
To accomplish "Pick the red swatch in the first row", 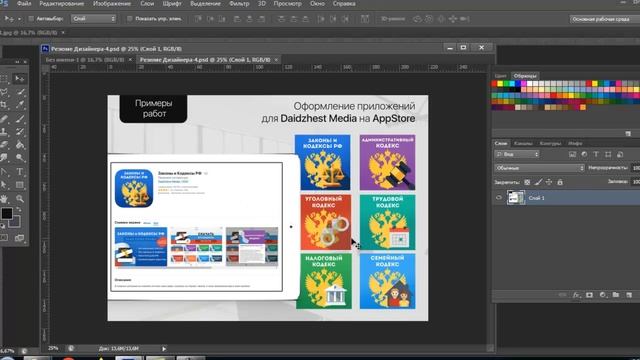I will coord(494,84).
